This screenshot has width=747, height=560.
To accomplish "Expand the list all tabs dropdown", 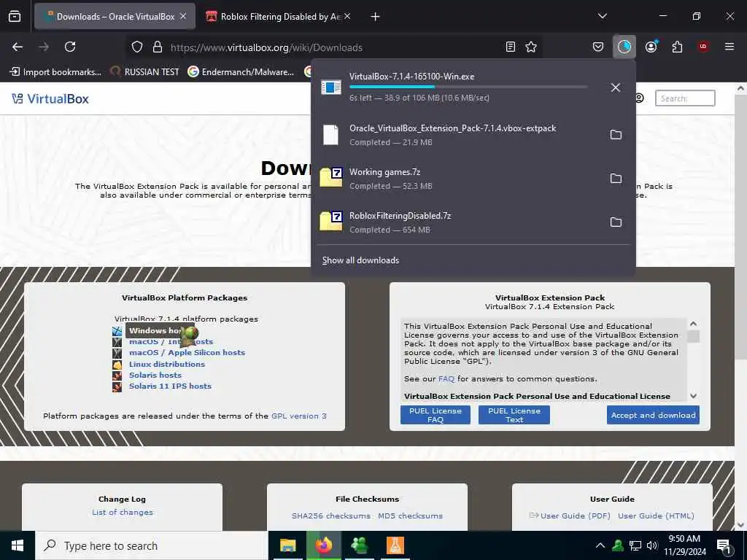I will [602, 16].
